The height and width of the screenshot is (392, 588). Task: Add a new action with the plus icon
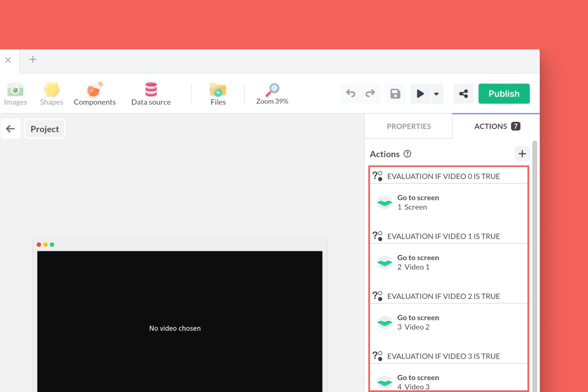click(x=522, y=154)
